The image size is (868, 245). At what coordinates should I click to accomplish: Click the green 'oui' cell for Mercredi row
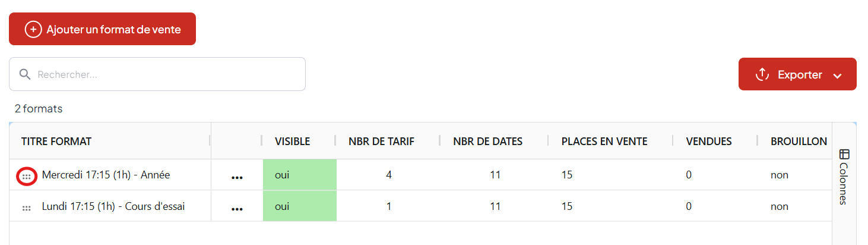tap(299, 175)
